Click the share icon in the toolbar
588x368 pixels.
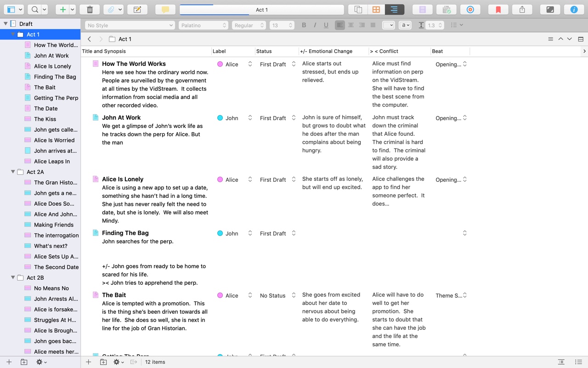(522, 10)
